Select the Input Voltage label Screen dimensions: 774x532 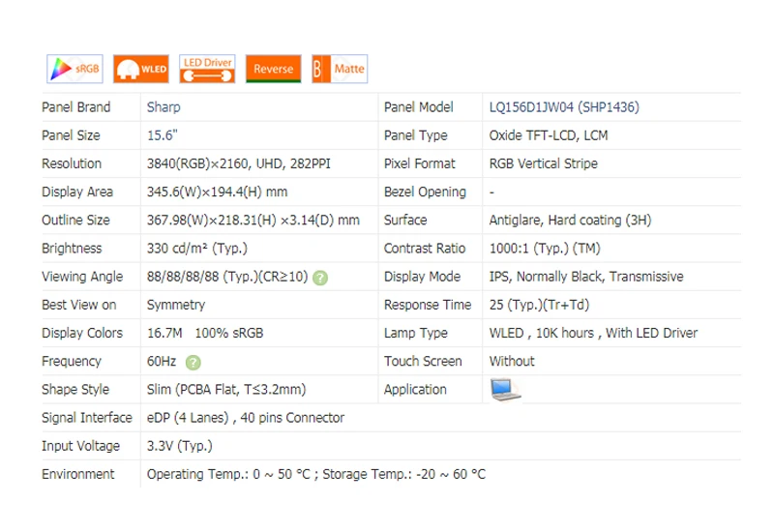point(81,446)
